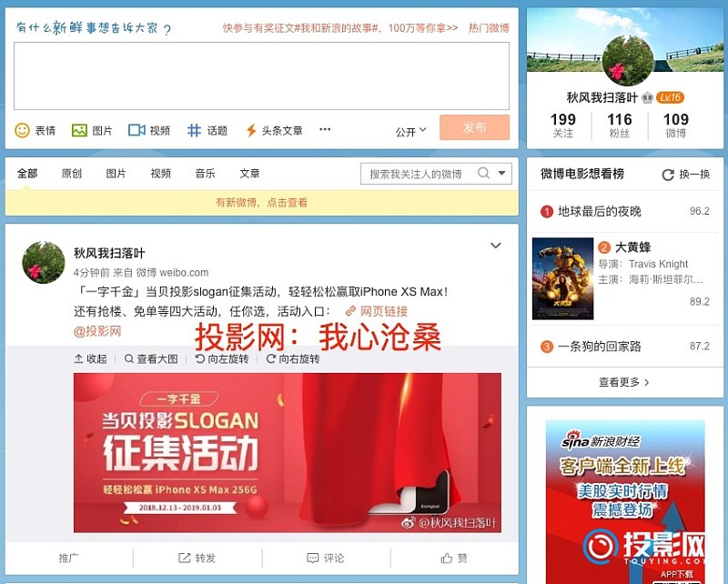Like the post with the thumbs-up icon
Viewport: 728px width, 584px height.
click(x=446, y=558)
